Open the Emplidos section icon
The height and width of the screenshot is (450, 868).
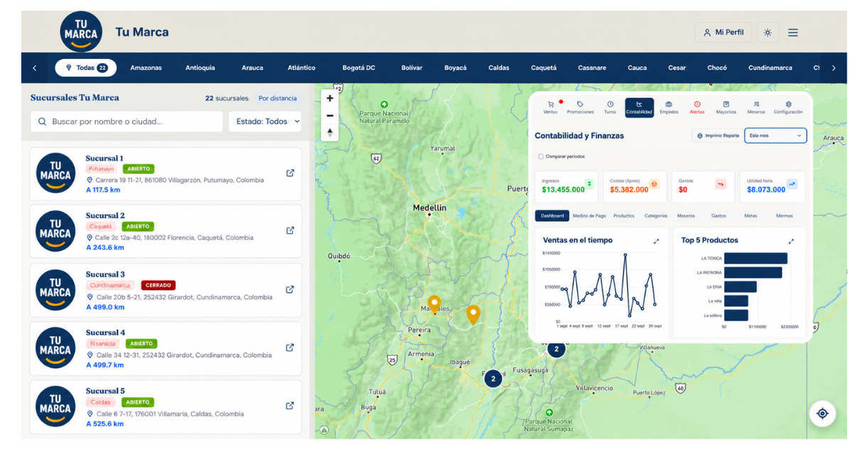(669, 104)
